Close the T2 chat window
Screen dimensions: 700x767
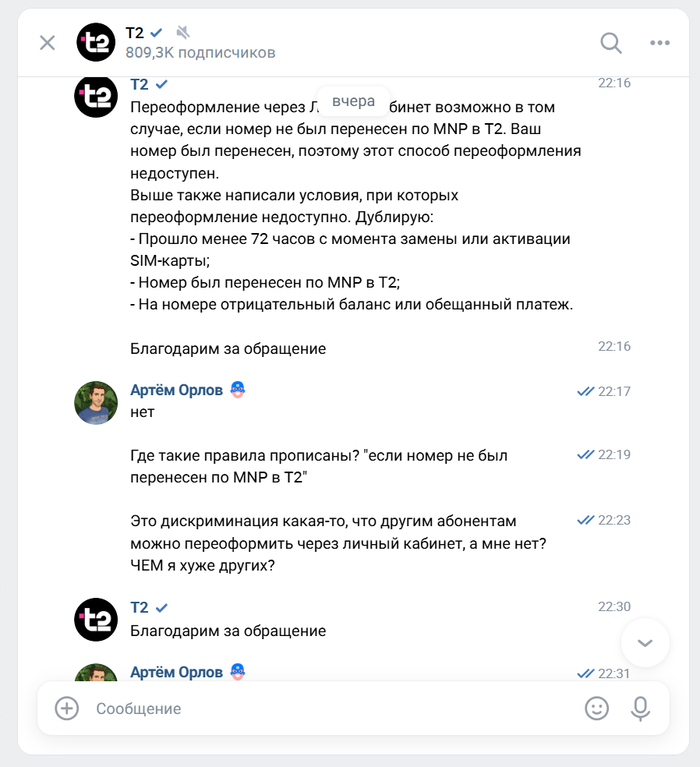47,42
